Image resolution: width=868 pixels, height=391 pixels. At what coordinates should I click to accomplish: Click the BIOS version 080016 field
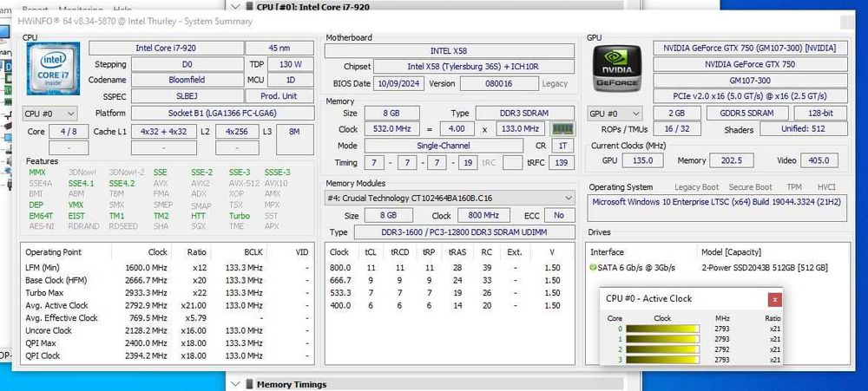pos(499,83)
